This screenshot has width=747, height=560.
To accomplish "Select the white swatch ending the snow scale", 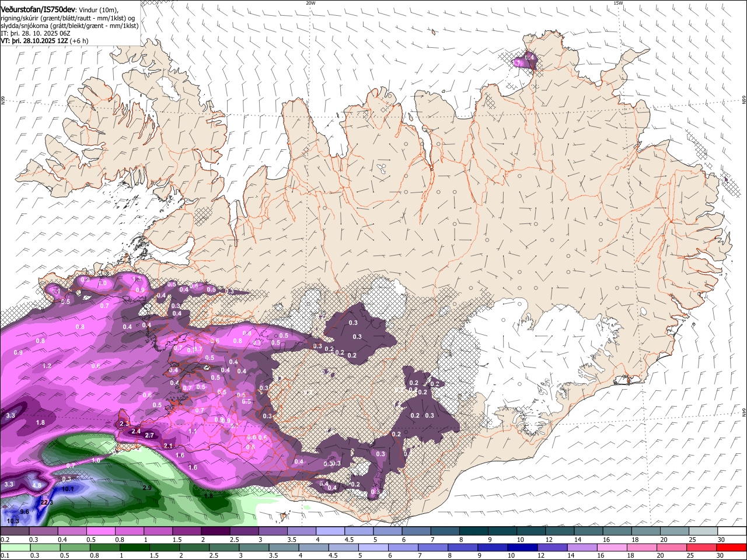I will (x=732, y=530).
